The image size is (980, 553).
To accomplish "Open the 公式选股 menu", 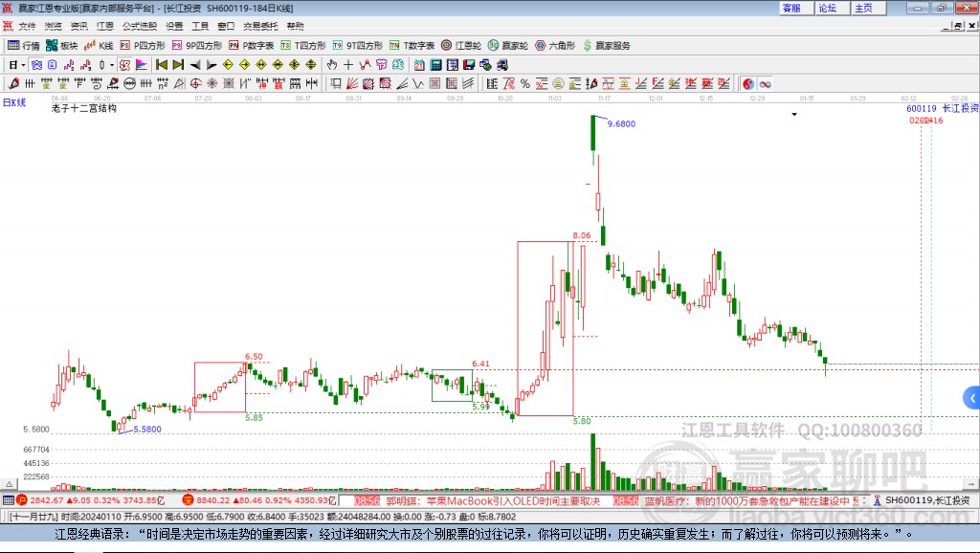I will (140, 26).
